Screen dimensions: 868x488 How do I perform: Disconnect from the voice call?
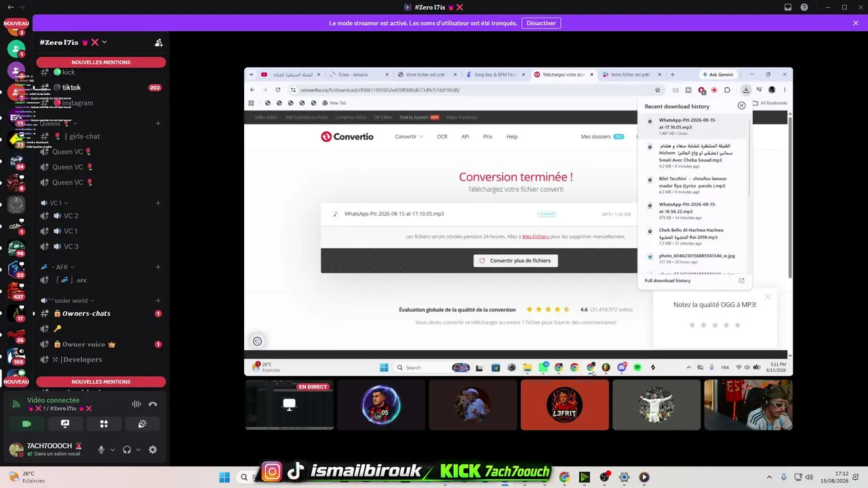[153, 404]
